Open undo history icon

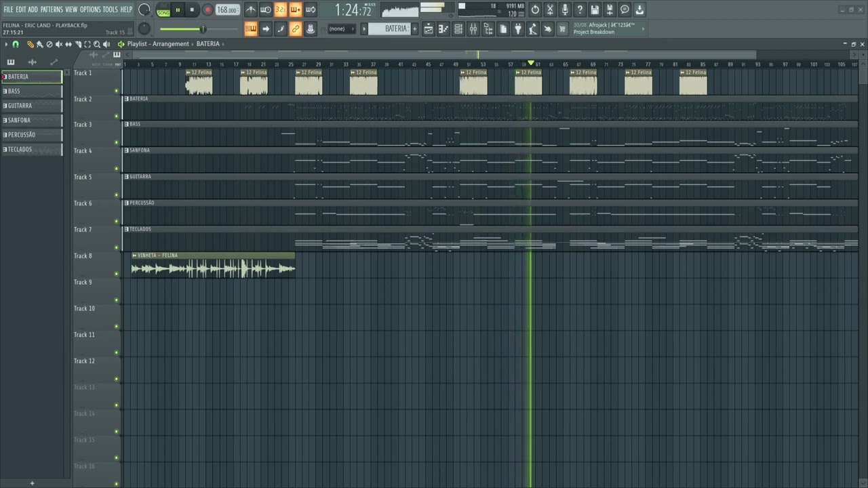pos(534,9)
